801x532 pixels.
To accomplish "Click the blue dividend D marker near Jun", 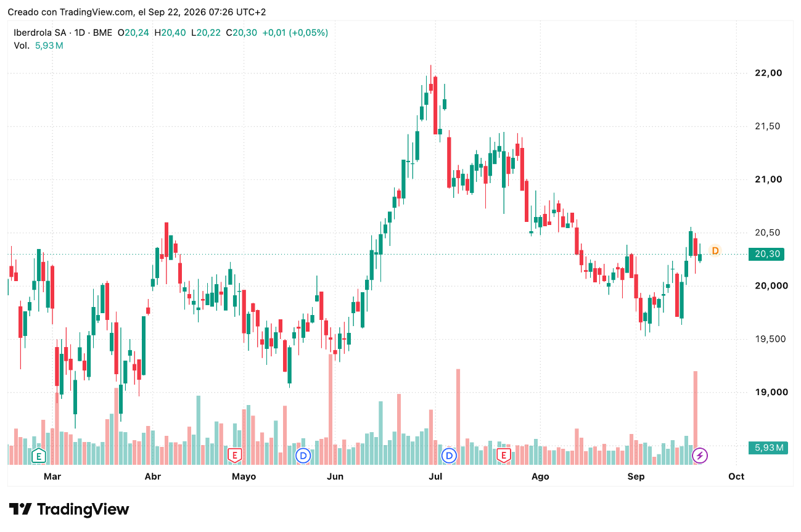I will [x=303, y=456].
